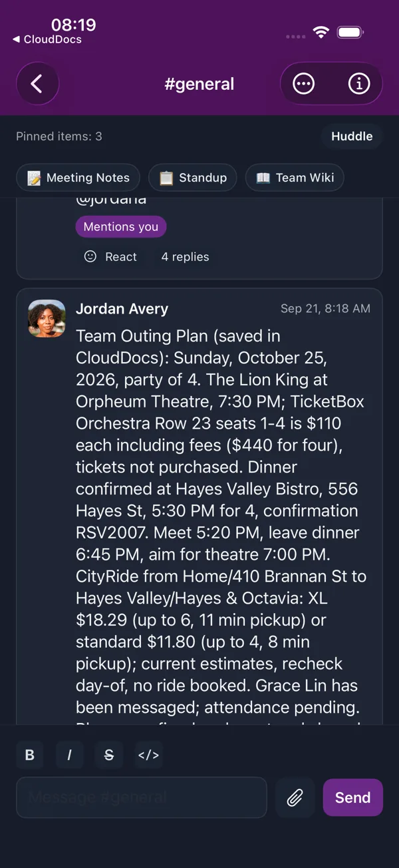Return to CloudDocs app via status bar
399x868 pixels.
click(x=47, y=39)
